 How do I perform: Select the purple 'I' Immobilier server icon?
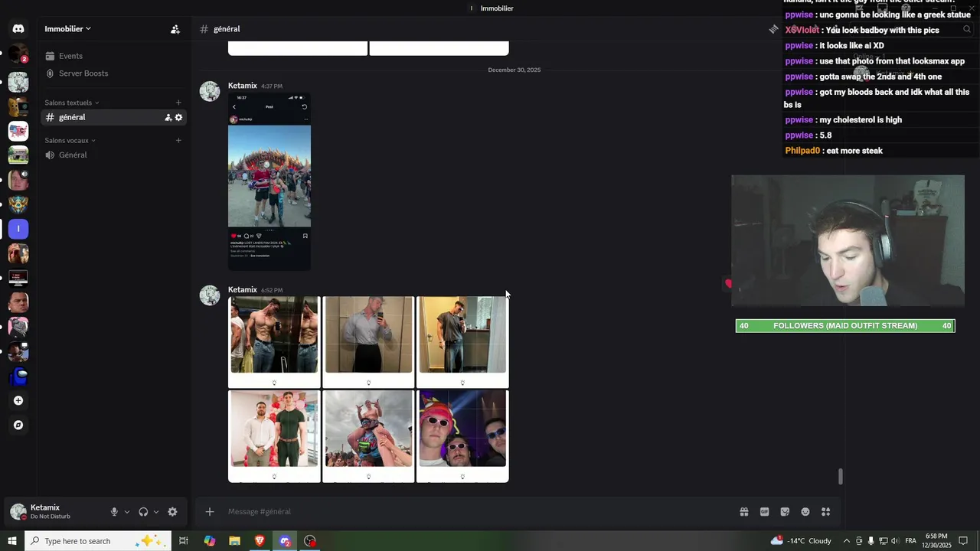point(18,229)
